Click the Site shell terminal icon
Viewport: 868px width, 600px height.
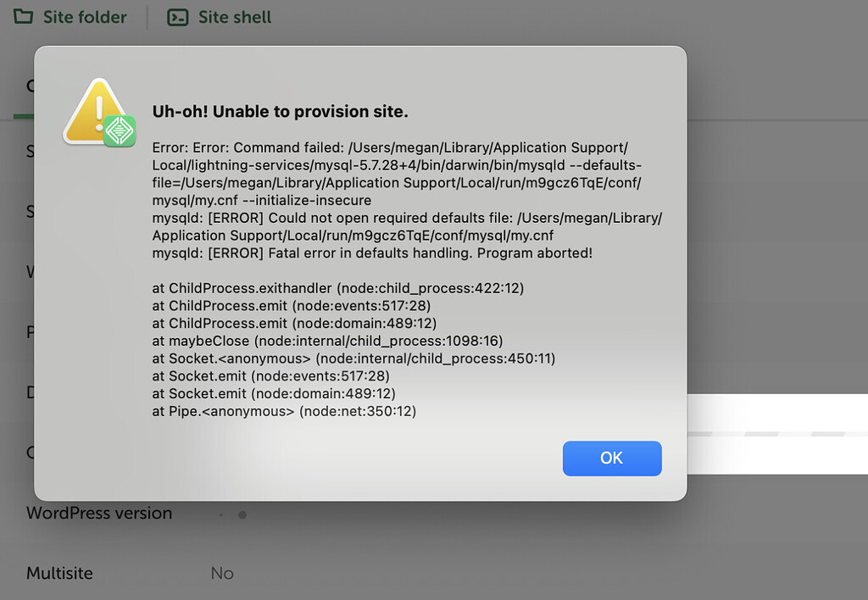pos(178,18)
